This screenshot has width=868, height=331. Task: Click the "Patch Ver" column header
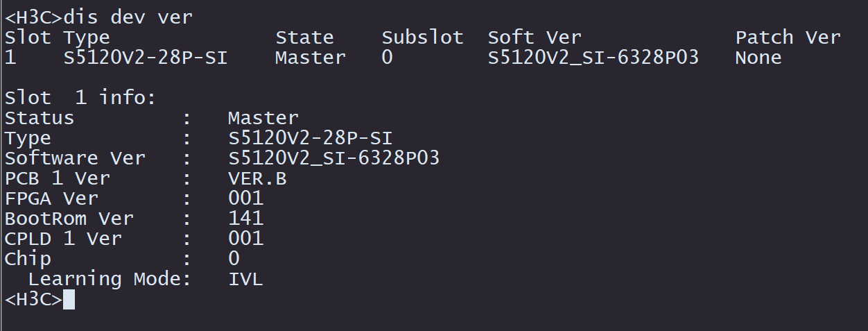point(788,37)
